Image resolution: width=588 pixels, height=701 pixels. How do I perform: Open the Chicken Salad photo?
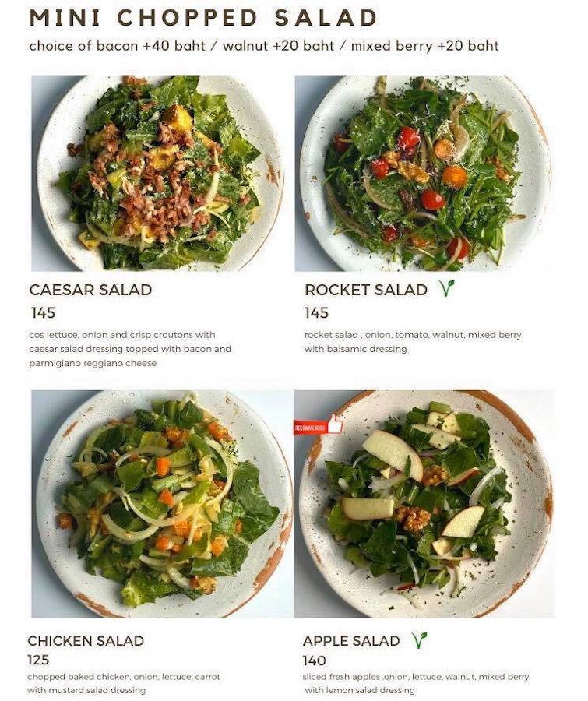click(x=161, y=504)
